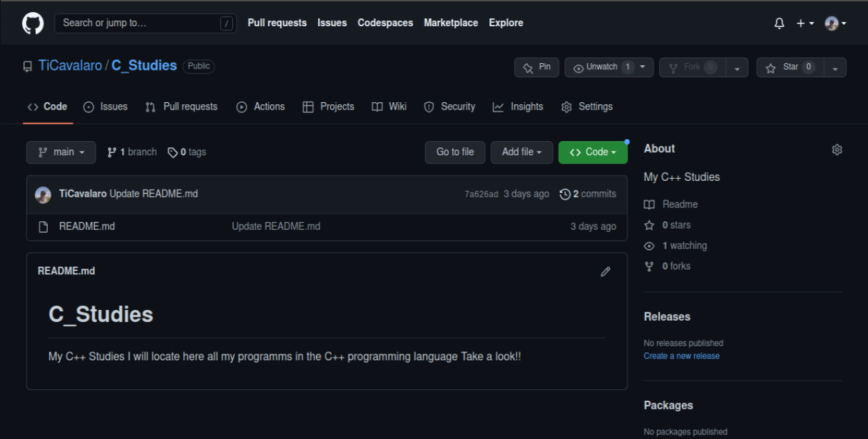Click the Unwatch button

609,67
